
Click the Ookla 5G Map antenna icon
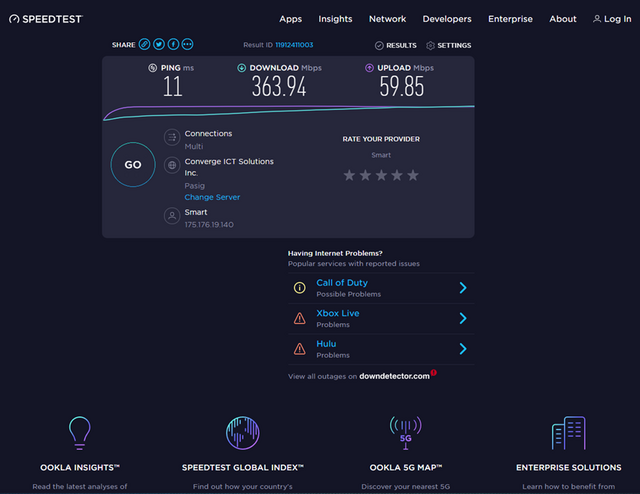406,433
